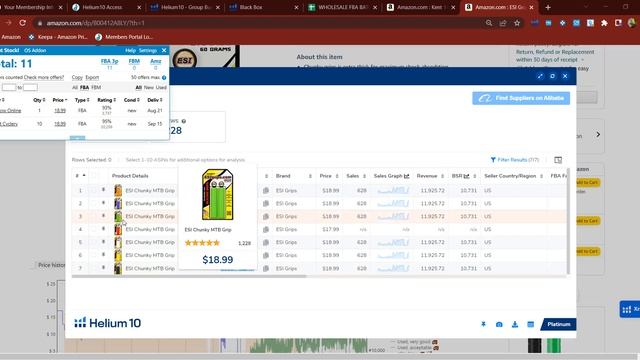
Task: Click the refresh icon in Helium 10 popup header
Action: click(x=552, y=76)
